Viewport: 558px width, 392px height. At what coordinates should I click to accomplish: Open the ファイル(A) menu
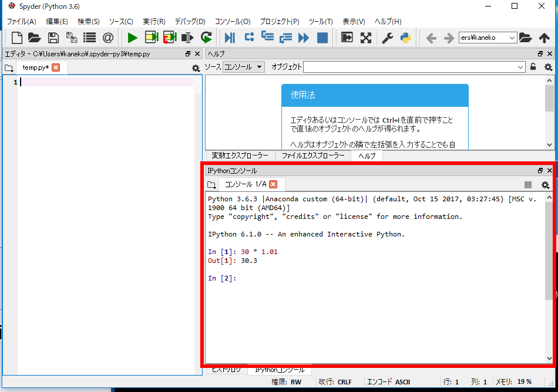coord(22,22)
